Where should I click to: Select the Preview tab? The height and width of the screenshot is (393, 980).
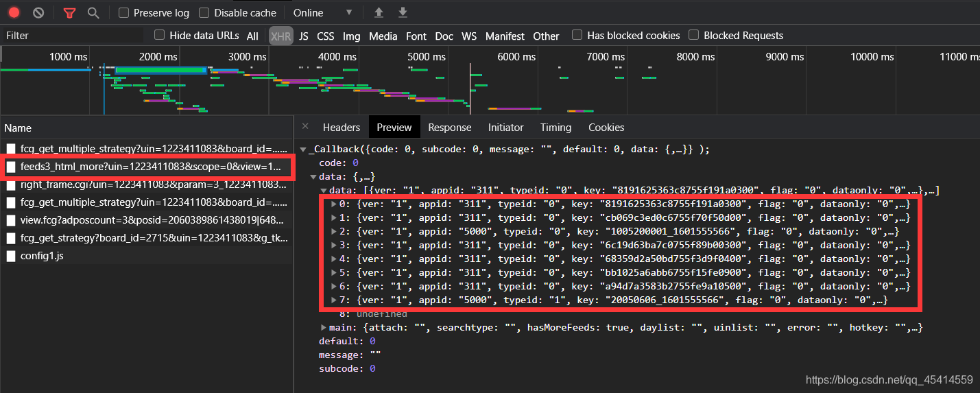pyautogui.click(x=394, y=127)
